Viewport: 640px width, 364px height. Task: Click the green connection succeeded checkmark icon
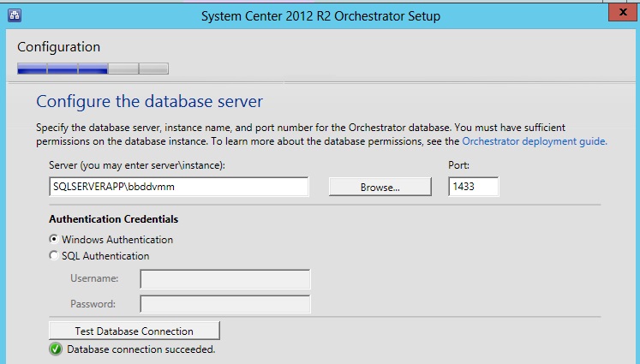click(x=56, y=349)
